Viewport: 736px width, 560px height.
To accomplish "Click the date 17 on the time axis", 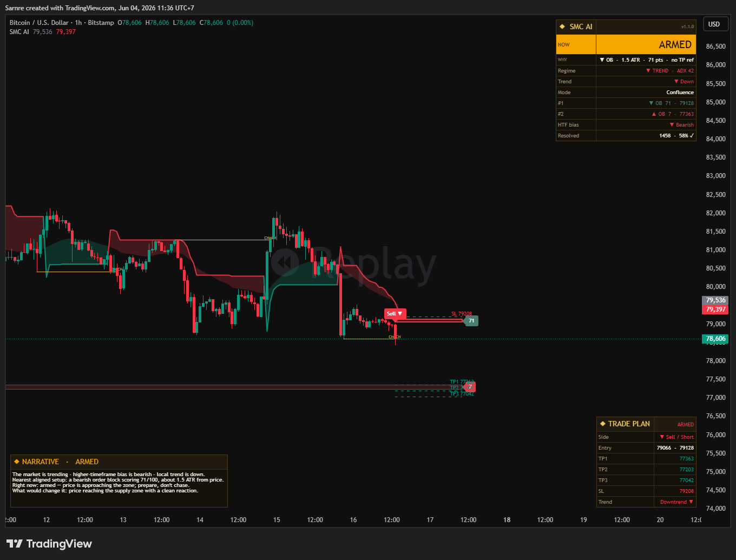I will [x=430, y=520].
